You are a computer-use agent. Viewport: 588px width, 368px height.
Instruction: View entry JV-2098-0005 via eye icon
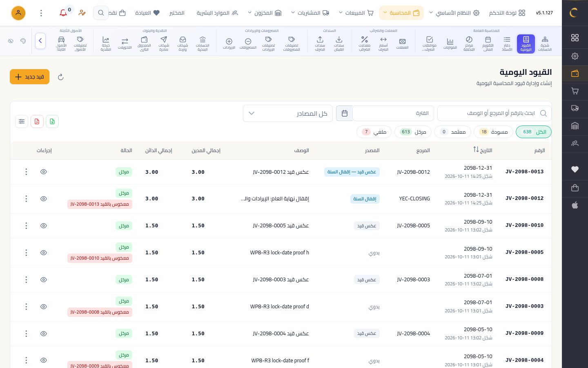pyautogui.click(x=44, y=253)
